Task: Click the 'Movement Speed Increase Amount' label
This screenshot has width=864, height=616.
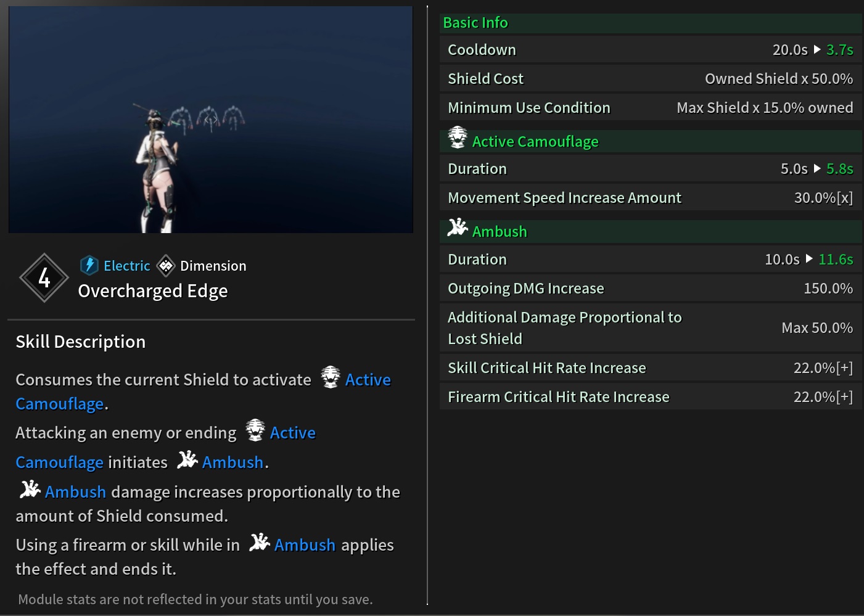Action: 564,198
